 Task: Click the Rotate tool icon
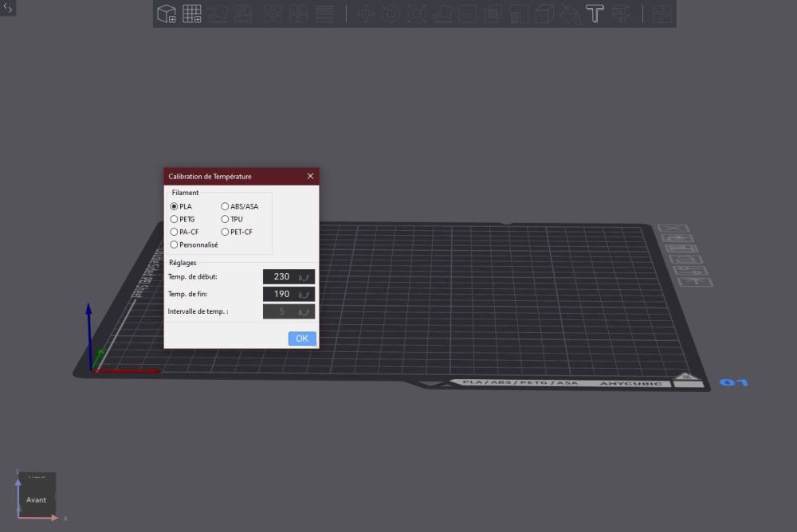(391, 14)
